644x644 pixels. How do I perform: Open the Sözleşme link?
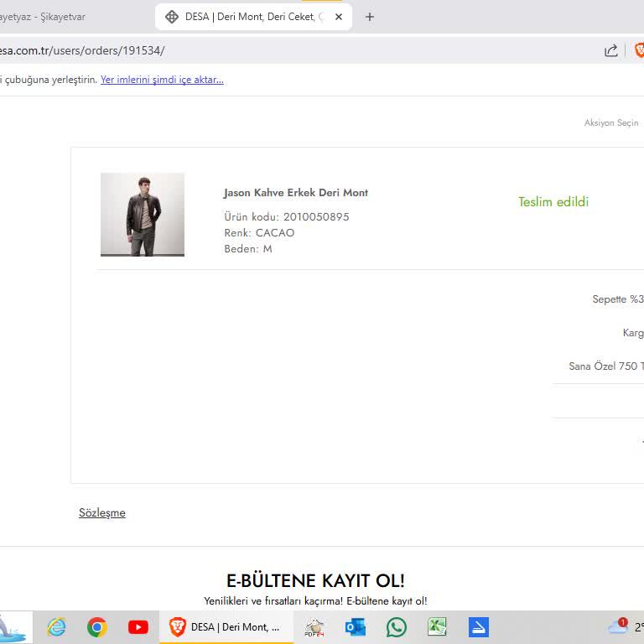tap(101, 512)
